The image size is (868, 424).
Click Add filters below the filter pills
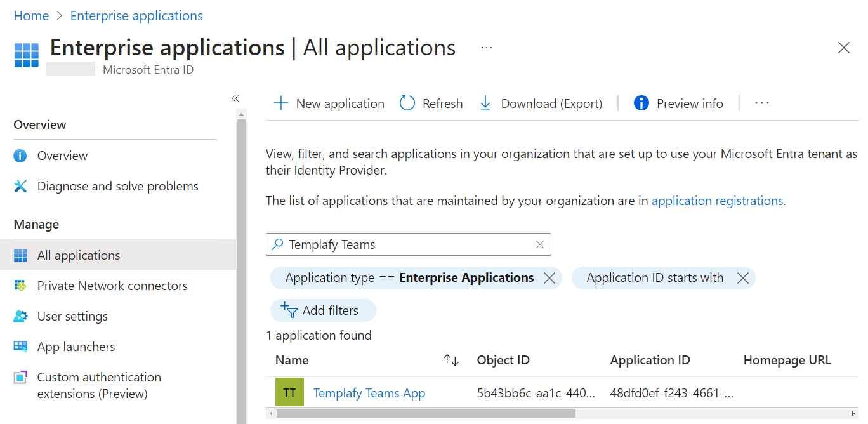coord(323,310)
